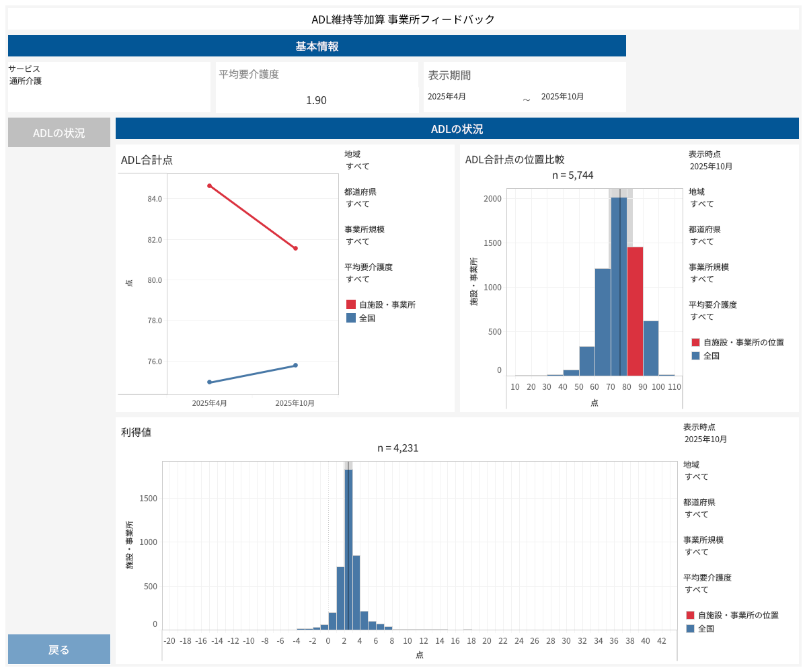
Task: Click blue 全国 legend swatch beside ADL合計点 line chart
Action: point(351,318)
